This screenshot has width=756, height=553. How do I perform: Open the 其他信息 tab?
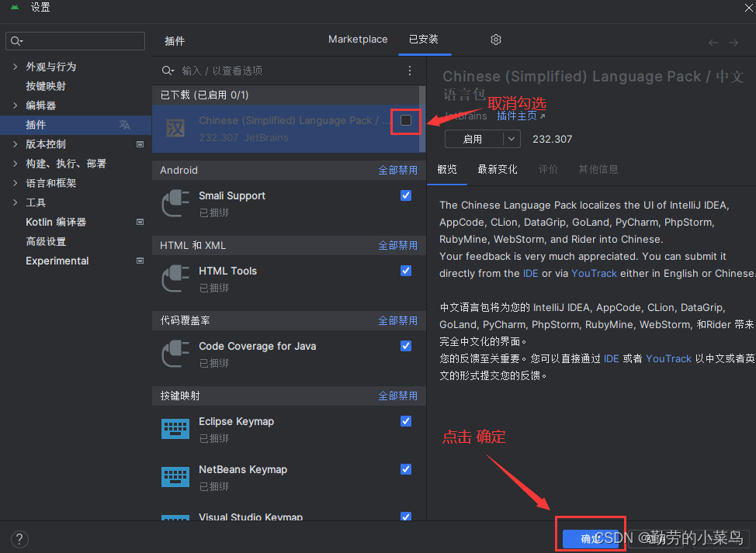[x=598, y=169]
